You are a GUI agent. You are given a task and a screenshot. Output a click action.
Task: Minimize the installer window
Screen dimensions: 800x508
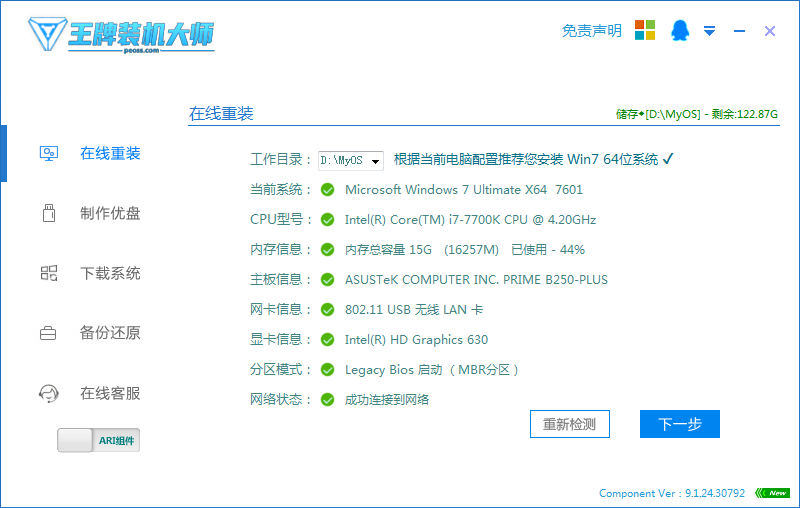(x=739, y=31)
